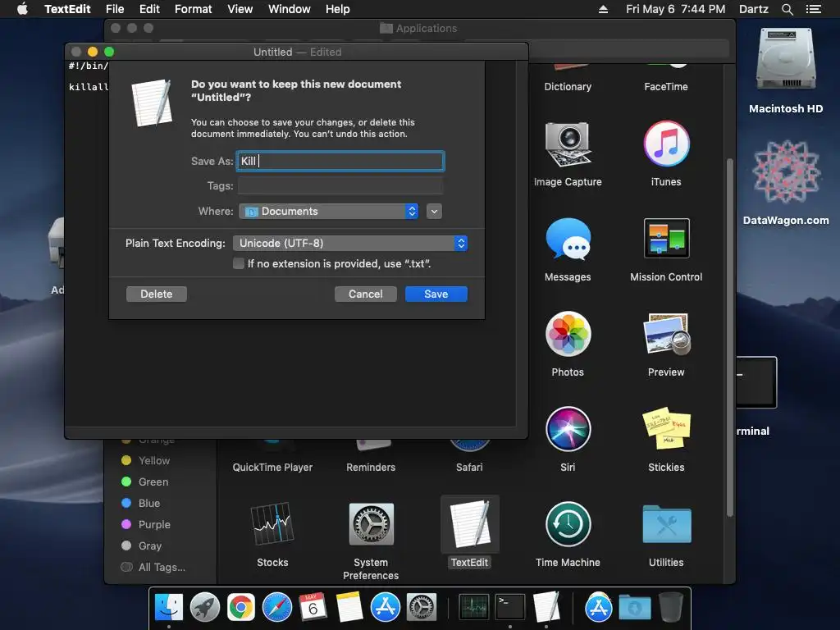Image resolution: width=840 pixels, height=630 pixels.
Task: Open Finder from the Dock
Action: point(169,607)
